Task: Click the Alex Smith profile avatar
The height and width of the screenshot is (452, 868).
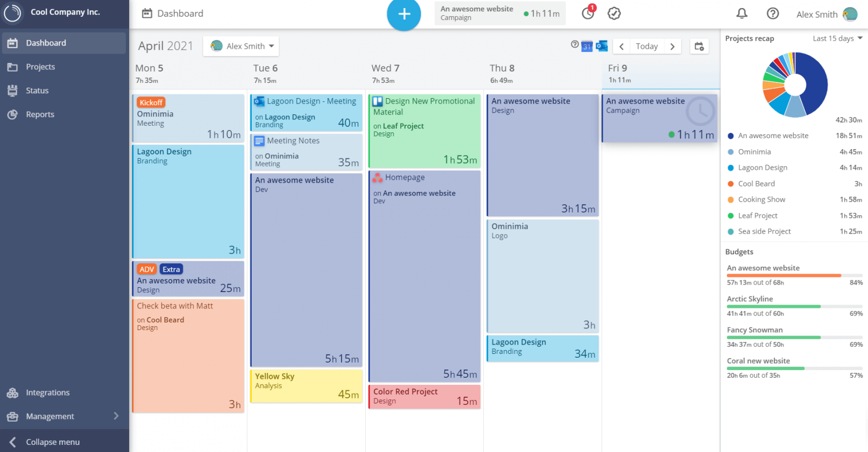Action: (x=850, y=14)
